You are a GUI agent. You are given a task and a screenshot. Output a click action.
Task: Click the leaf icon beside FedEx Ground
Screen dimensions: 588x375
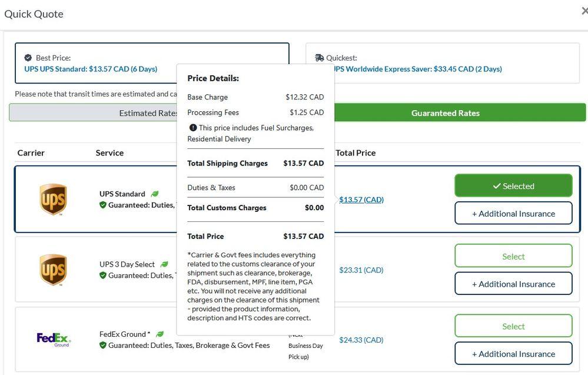[x=160, y=334]
